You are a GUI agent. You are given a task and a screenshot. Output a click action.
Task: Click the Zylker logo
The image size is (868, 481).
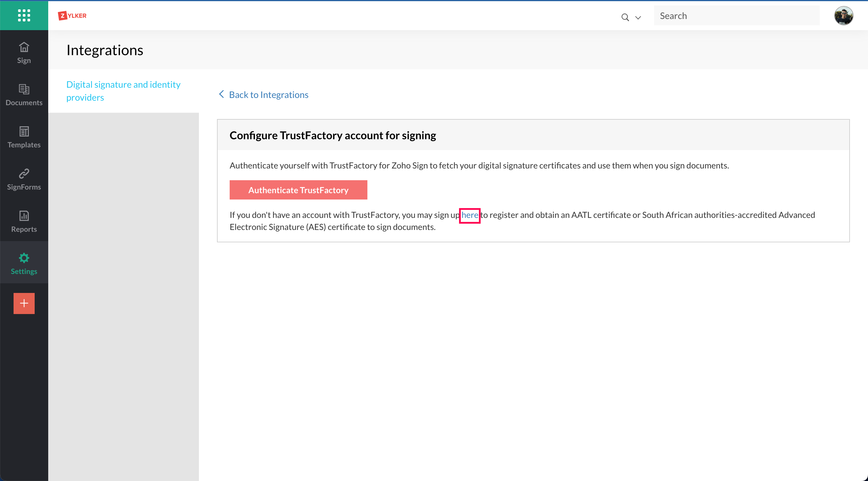click(x=72, y=15)
